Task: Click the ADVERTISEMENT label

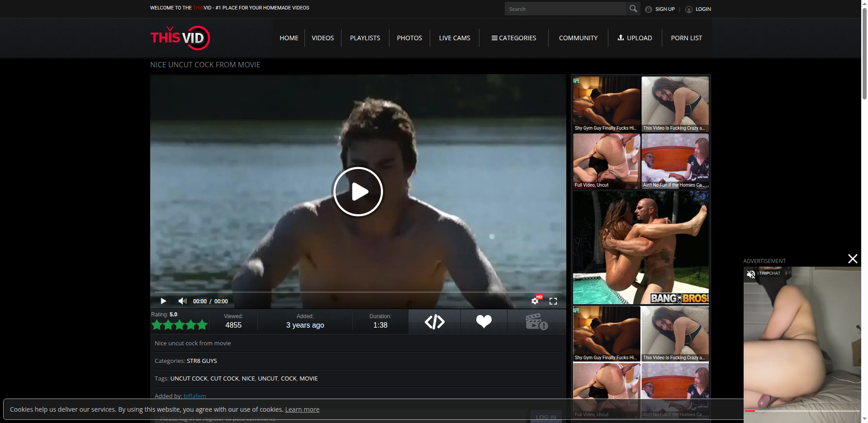Action: [x=764, y=261]
